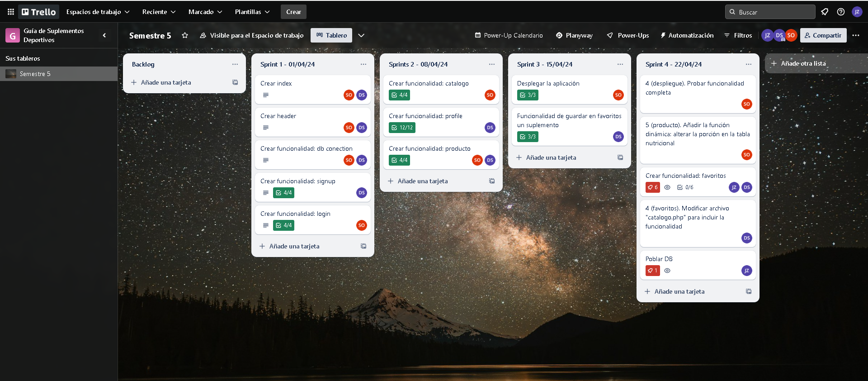Viewport: 868px width, 381px height.
Task: Click description icon on db conection card
Action: pos(266,160)
